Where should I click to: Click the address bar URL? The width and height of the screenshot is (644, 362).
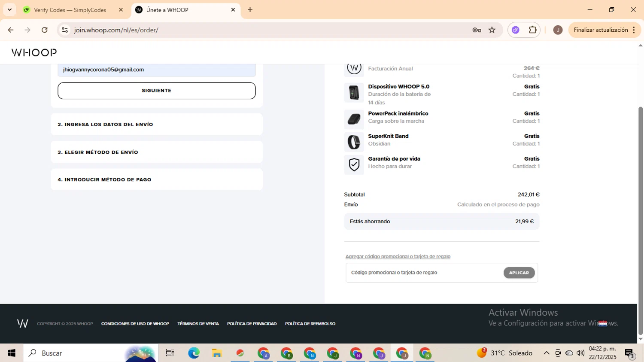116,30
